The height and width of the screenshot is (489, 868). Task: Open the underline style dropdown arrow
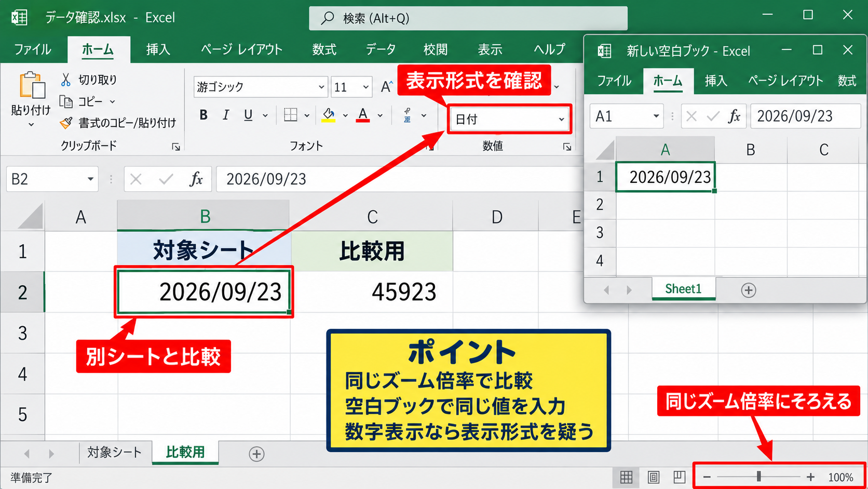click(265, 115)
